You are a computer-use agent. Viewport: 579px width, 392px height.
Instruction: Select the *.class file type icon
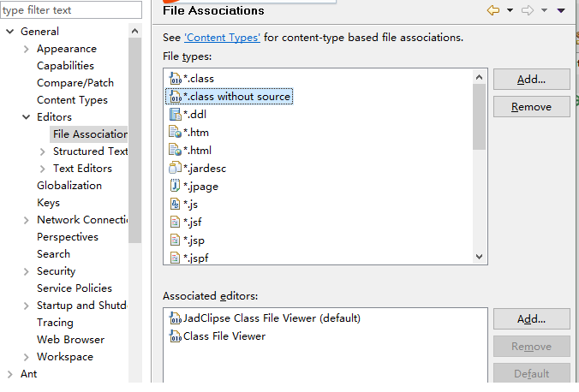(176, 79)
